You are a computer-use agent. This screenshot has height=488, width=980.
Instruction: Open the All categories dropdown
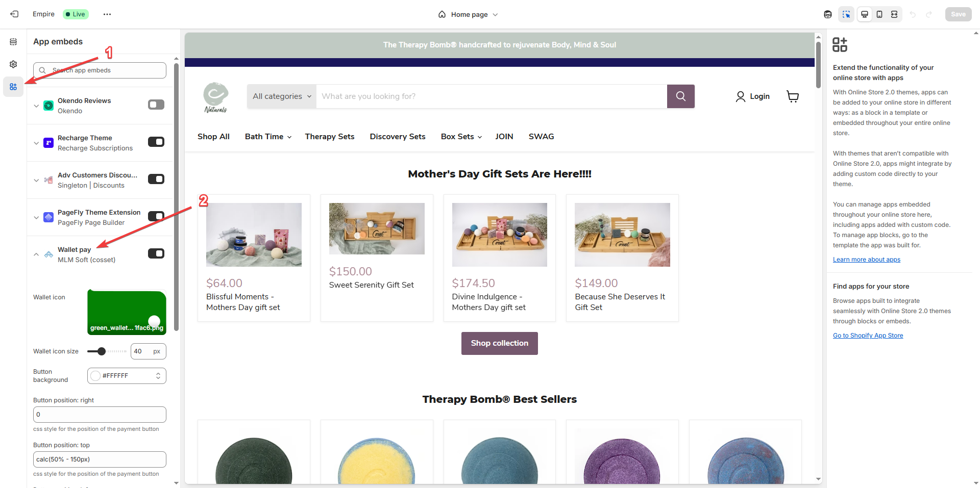coord(282,96)
